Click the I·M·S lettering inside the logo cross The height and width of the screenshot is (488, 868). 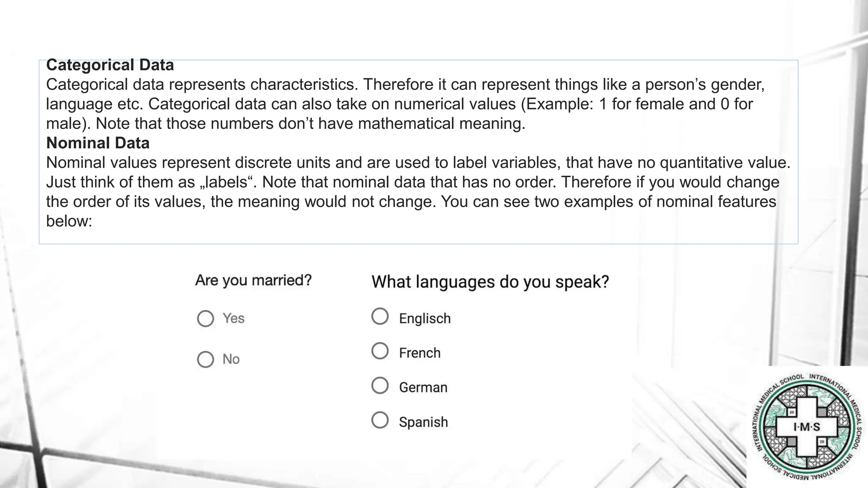click(807, 427)
